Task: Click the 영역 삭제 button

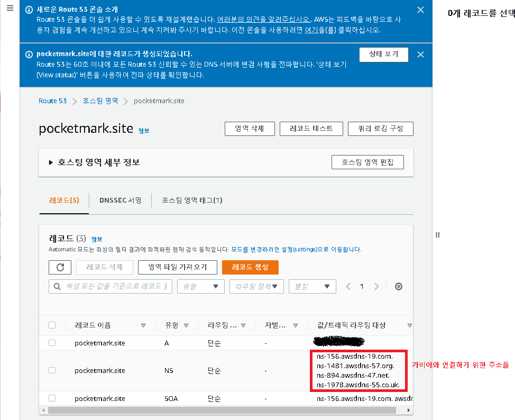Action: tap(250, 129)
